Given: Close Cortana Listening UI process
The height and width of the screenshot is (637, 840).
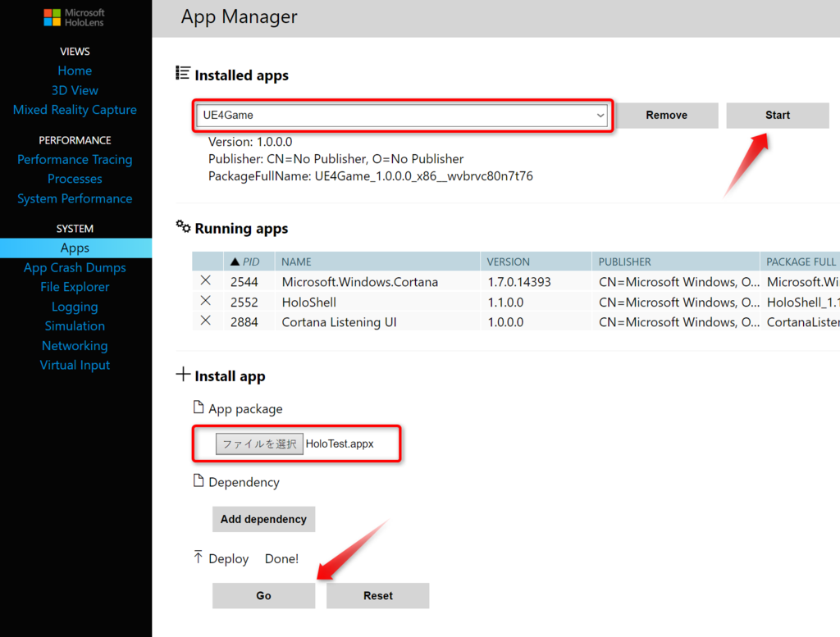Looking at the screenshot, I should [x=205, y=321].
